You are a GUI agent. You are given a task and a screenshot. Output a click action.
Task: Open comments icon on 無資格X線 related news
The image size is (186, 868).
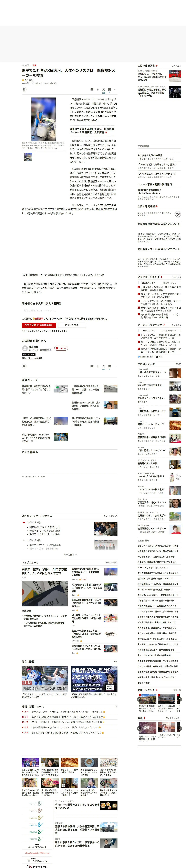(x=29, y=393)
